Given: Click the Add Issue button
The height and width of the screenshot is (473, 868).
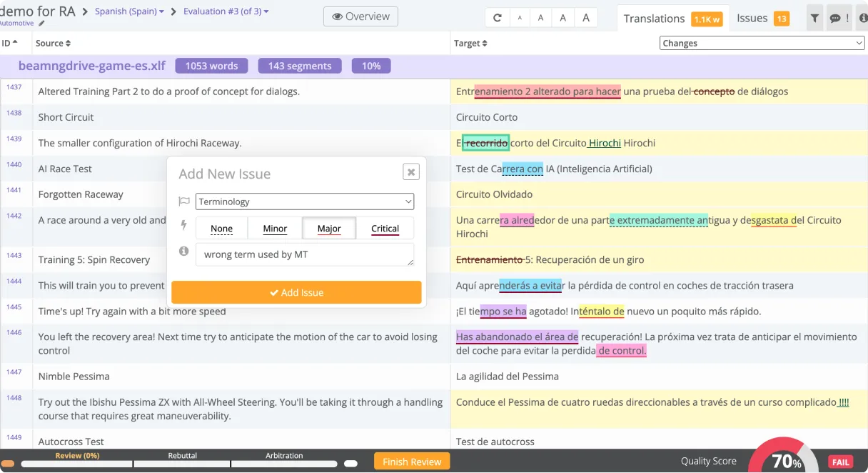Looking at the screenshot, I should (296, 292).
